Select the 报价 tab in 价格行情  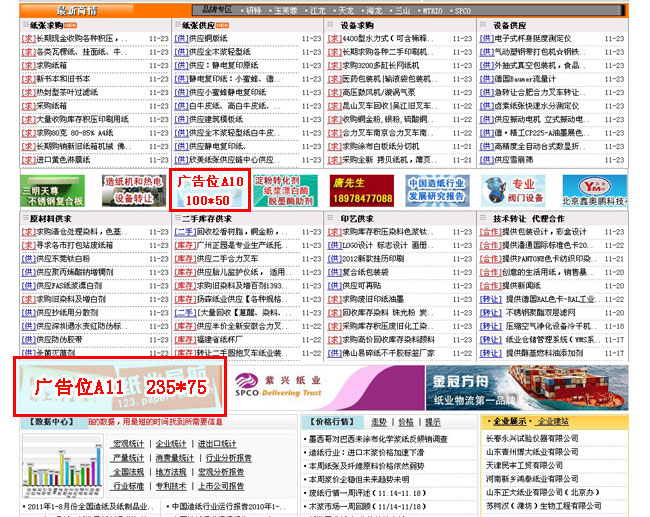[x=406, y=422]
